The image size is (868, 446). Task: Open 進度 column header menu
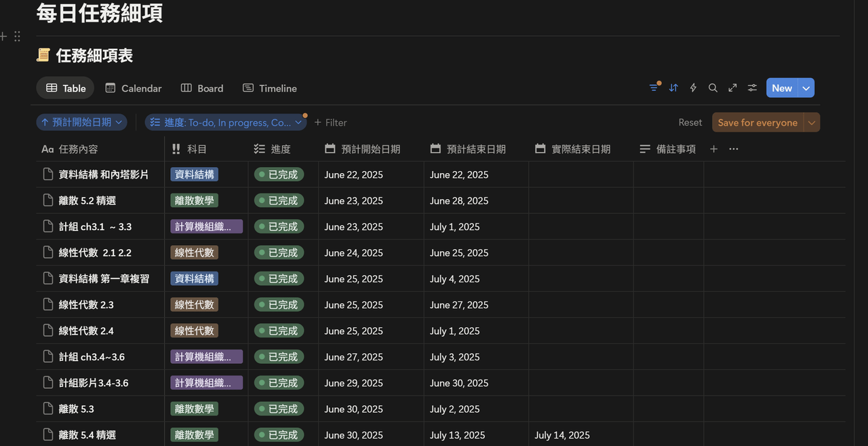coord(283,149)
